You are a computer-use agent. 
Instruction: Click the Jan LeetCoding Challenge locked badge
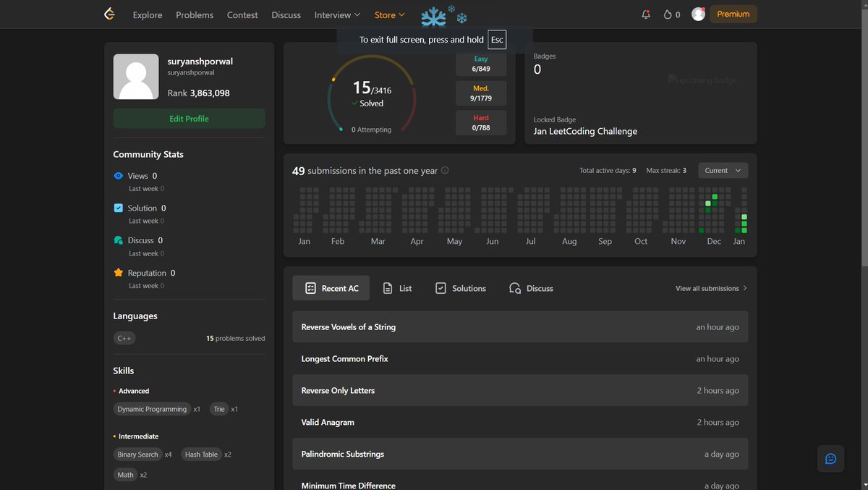click(585, 132)
